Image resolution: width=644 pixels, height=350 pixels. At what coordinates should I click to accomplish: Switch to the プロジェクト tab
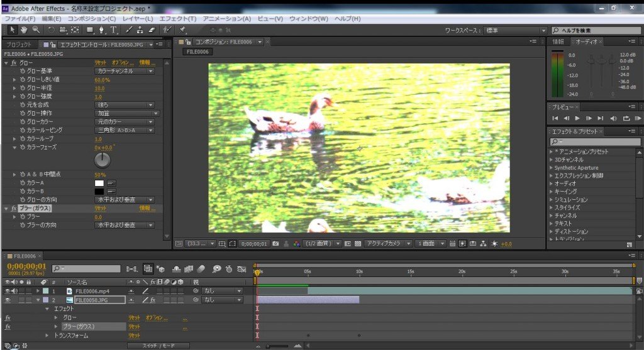point(18,45)
